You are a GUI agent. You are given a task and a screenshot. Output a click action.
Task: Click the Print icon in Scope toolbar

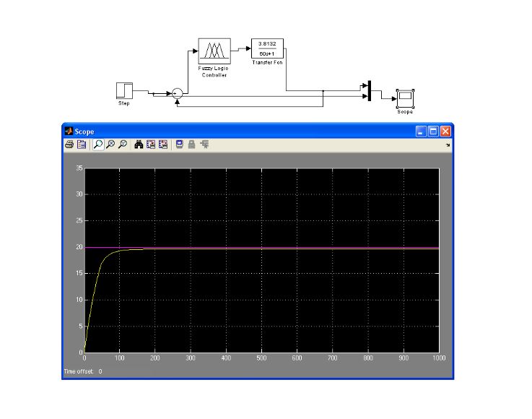pos(70,144)
